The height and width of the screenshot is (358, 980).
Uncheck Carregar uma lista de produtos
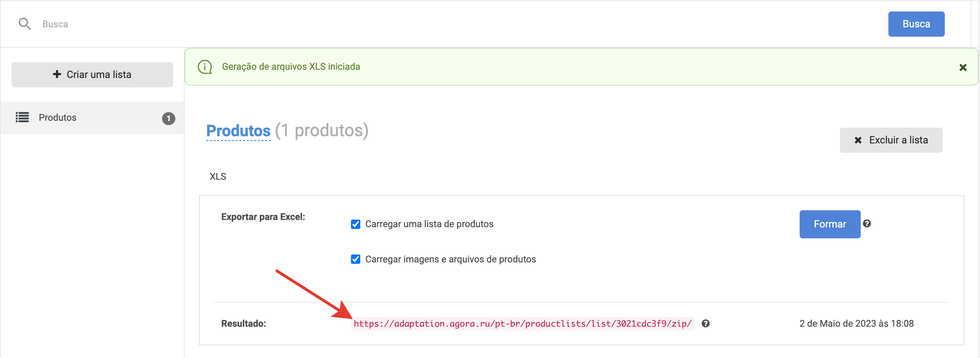(355, 224)
